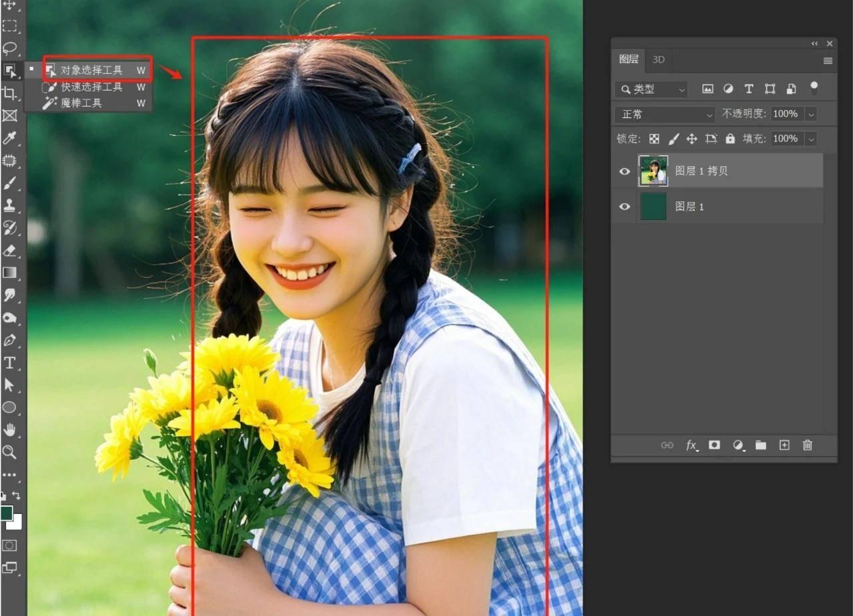Toggle visibility of 图层 1 layer
Screen dimensions: 854x616
624,207
